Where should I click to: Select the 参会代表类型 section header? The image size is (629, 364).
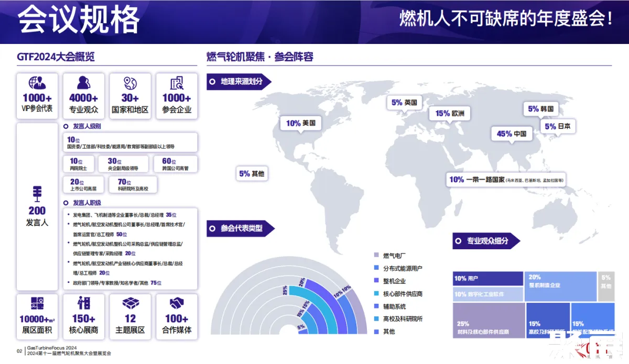point(240,228)
